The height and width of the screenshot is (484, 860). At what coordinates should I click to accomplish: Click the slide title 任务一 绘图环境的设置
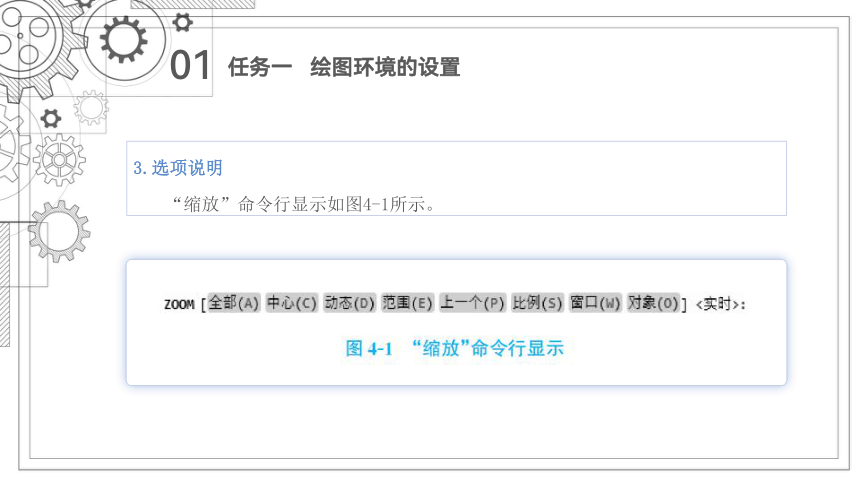[x=344, y=67]
